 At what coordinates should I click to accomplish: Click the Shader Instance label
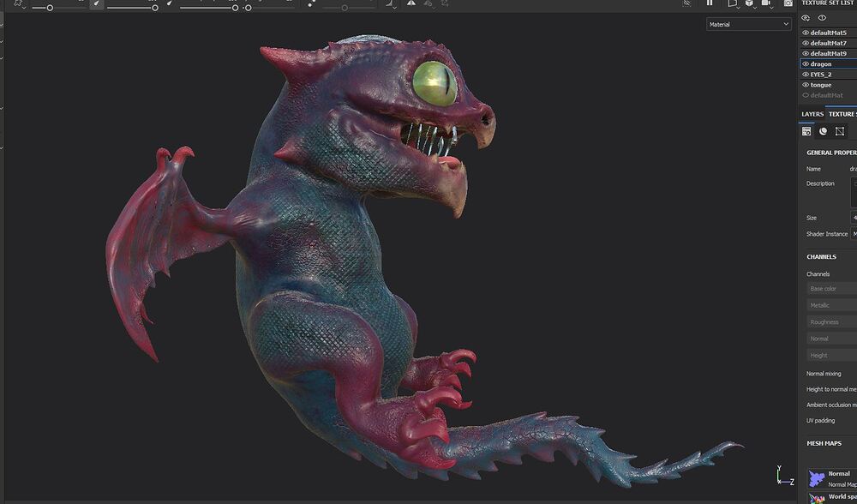(827, 234)
